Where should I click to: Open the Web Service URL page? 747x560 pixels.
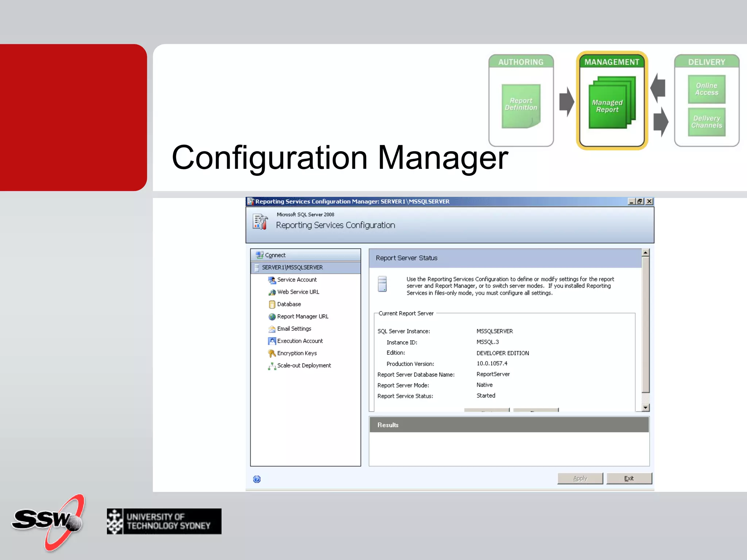(298, 292)
